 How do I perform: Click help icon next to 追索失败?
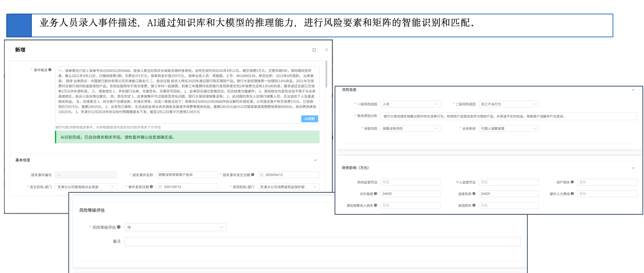[x=474, y=194]
